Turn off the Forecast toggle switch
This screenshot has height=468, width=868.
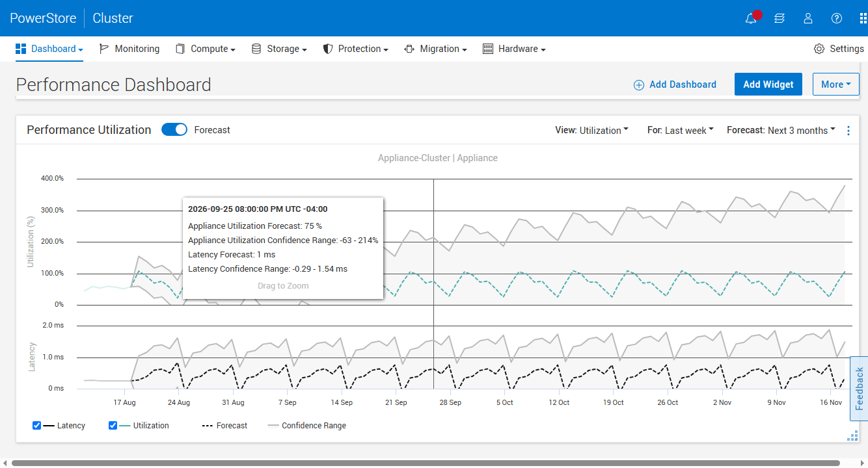point(174,130)
